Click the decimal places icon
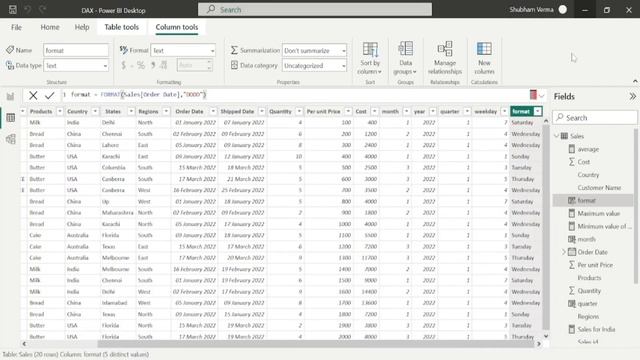Image resolution: width=640 pixels, height=360 pixels. click(164, 65)
